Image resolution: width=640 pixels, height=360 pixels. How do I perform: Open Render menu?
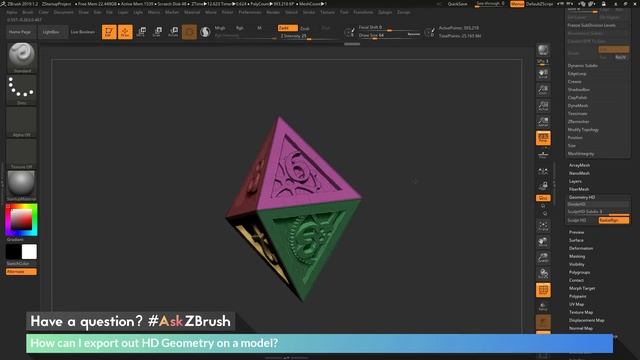(273, 12)
